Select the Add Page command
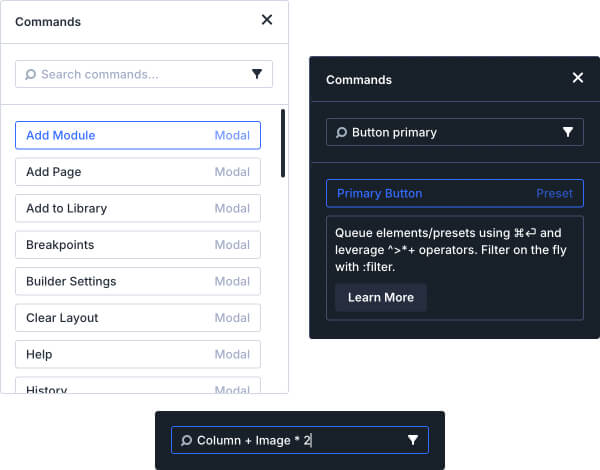The height and width of the screenshot is (470, 600). coord(138,172)
